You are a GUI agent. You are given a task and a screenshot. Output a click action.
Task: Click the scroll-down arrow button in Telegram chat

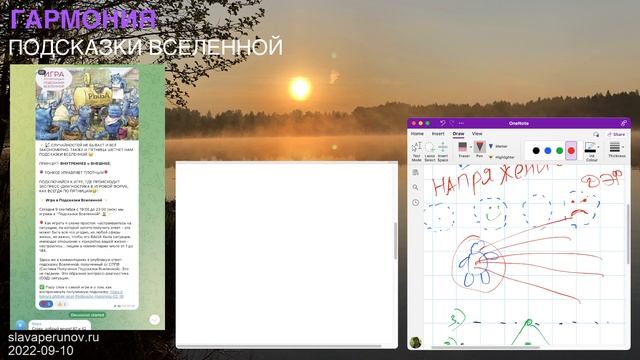coord(154,320)
